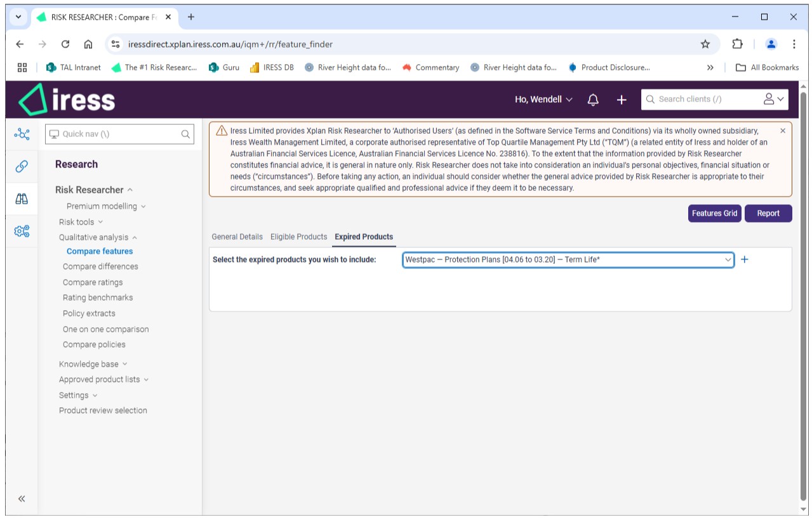Focus the Search clients field

tap(702, 99)
